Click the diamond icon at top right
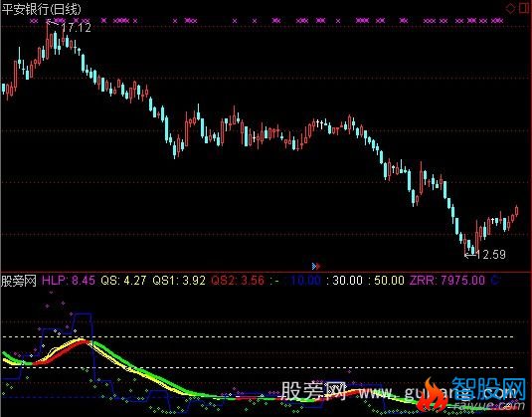 click(x=510, y=8)
